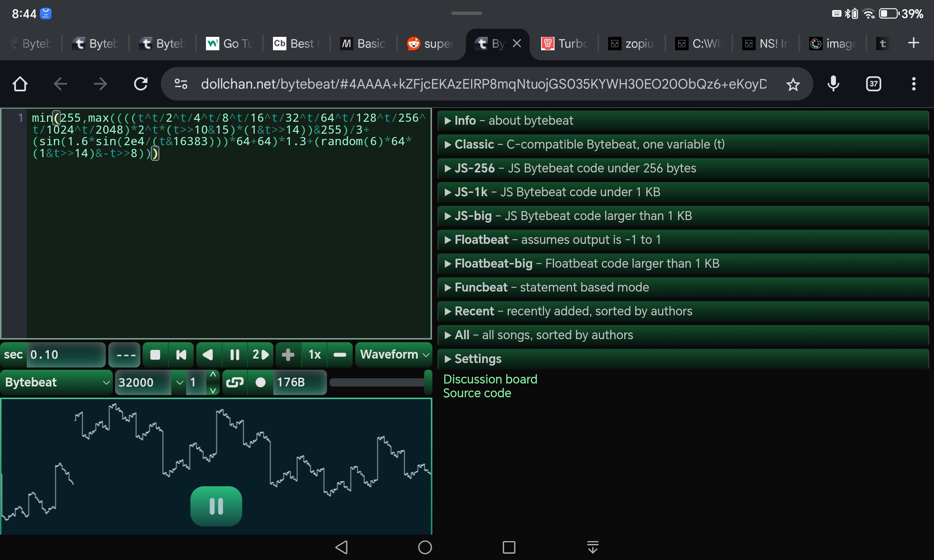The height and width of the screenshot is (560, 934).
Task: Switch to the Turbo browser tab
Action: point(564,44)
